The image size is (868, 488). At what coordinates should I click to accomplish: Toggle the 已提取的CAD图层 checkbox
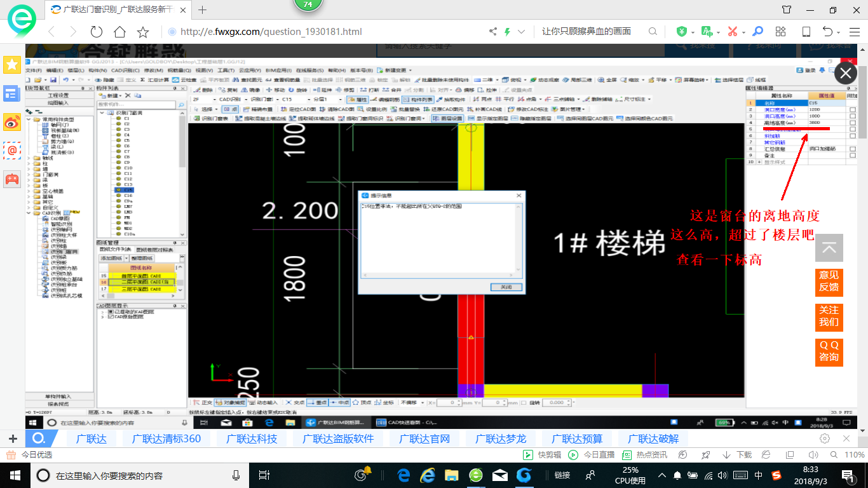[x=111, y=311]
